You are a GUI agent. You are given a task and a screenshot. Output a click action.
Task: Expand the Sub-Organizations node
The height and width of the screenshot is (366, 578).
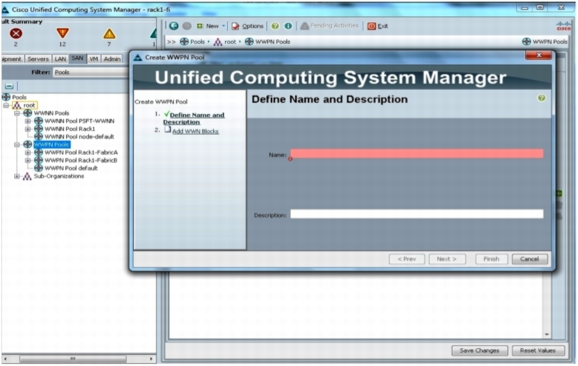pos(17,176)
